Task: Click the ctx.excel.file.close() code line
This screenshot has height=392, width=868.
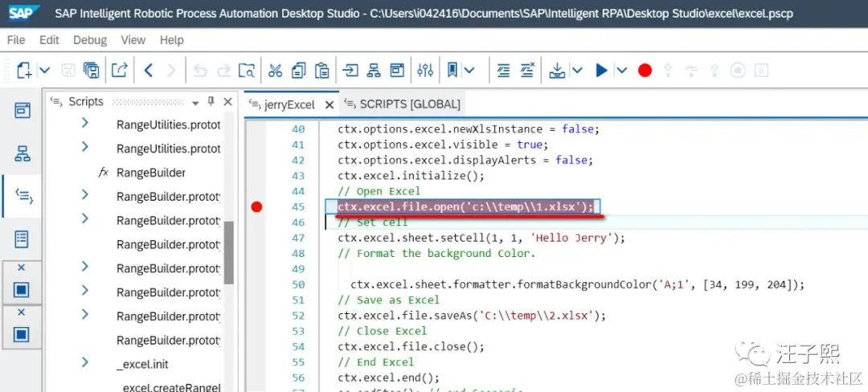Action: point(411,347)
